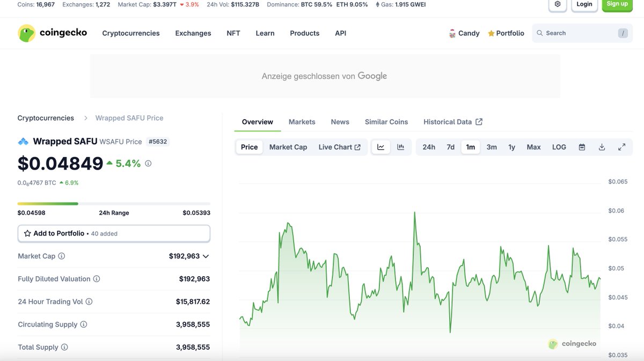Open Exchanges nav menu

pos(193,33)
